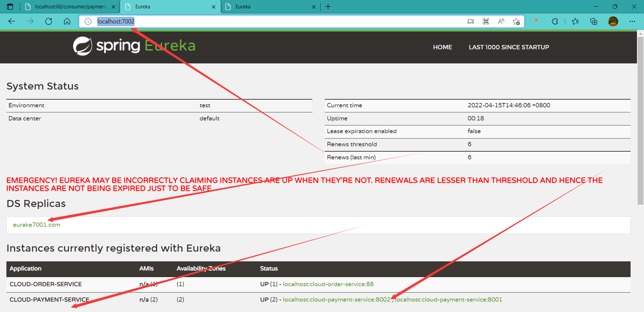Click the Status column header
Image resolution: width=644 pixels, height=312 pixels.
coord(269,268)
